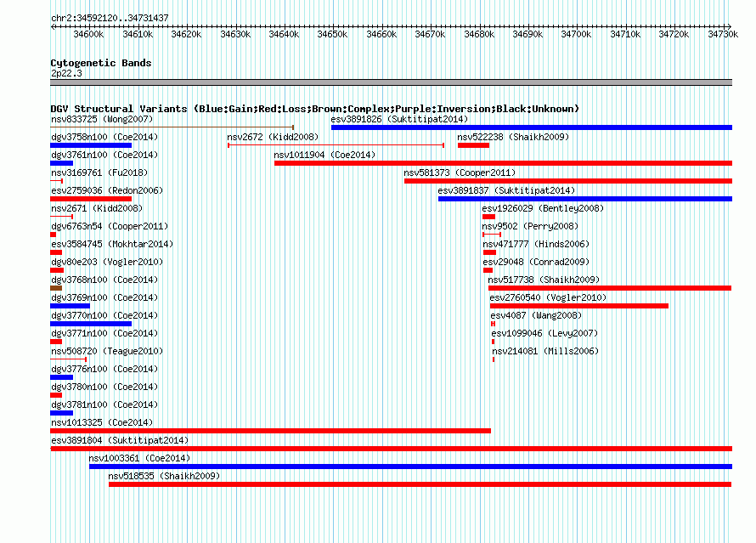Click esv4087 (Wang2008) variant label
The image size is (756, 543).
[536, 315]
